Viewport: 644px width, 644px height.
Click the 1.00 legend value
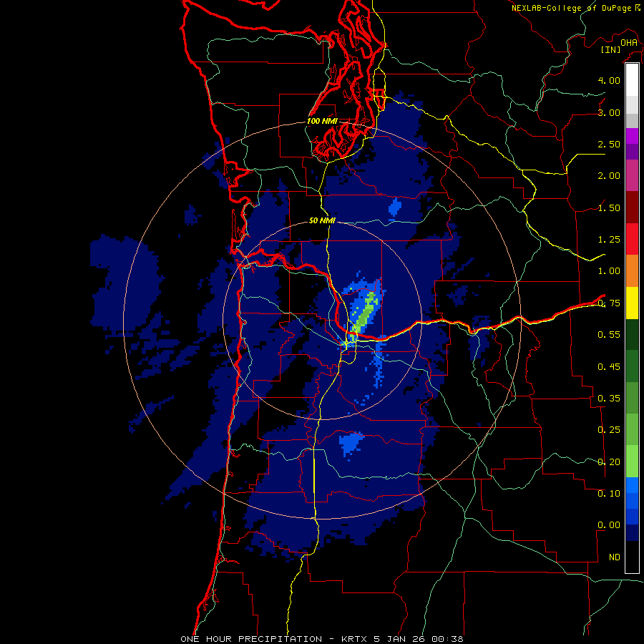[609, 271]
